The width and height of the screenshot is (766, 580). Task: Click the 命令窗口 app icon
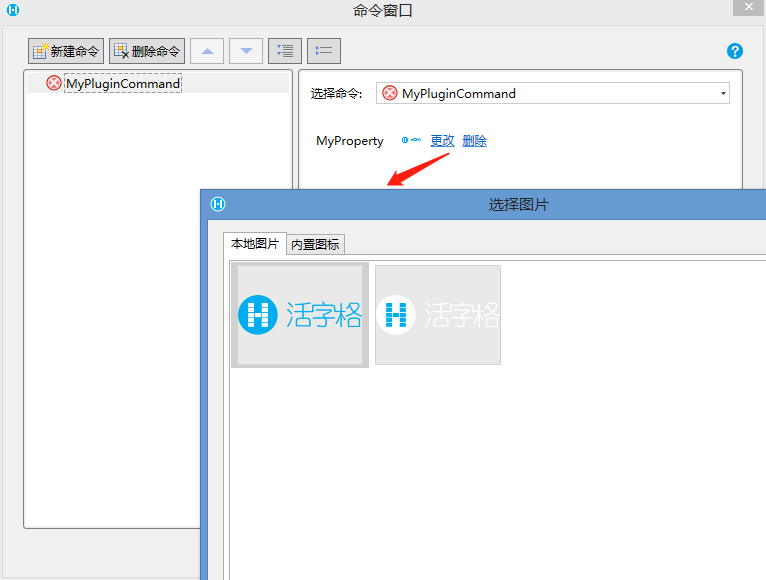click(13, 10)
